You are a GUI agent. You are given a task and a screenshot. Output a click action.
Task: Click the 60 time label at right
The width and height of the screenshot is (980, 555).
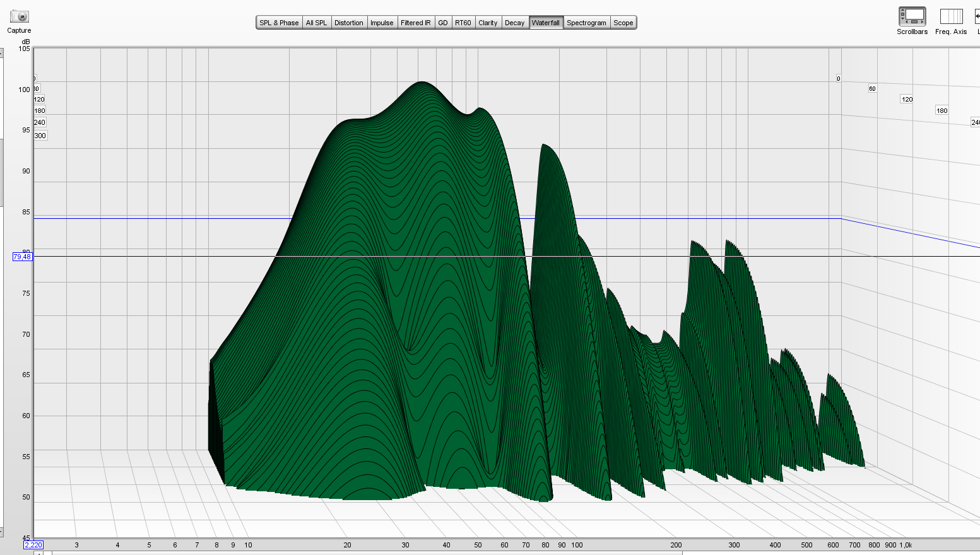pyautogui.click(x=872, y=89)
